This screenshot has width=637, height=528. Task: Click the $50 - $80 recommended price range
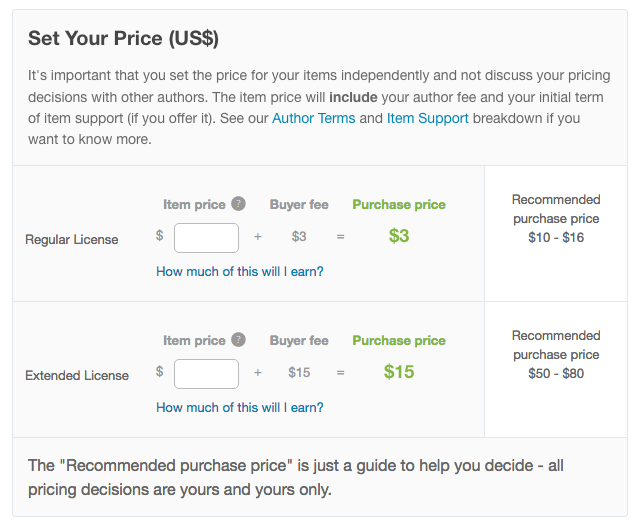[x=556, y=373]
